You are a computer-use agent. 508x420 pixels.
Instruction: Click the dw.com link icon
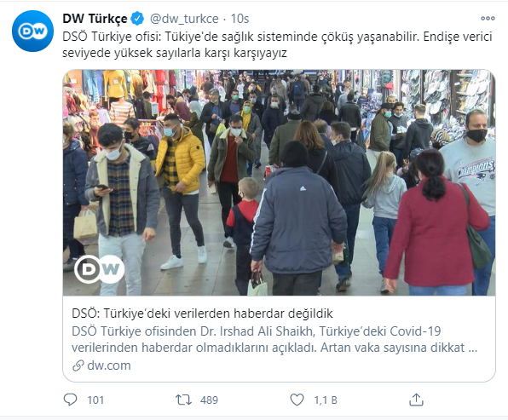(78, 365)
